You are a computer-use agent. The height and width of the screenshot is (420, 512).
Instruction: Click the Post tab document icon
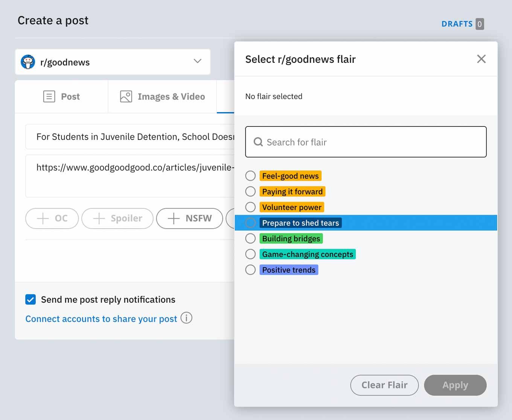pos(49,97)
